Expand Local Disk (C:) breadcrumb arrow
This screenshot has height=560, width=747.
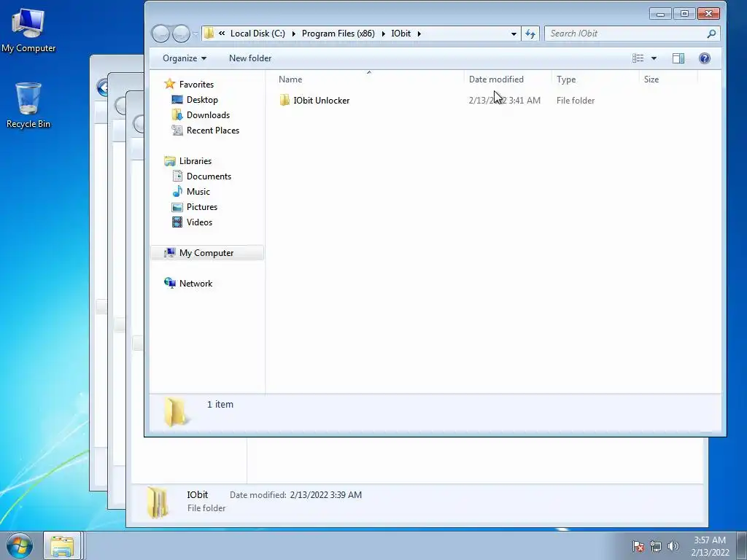coord(293,34)
